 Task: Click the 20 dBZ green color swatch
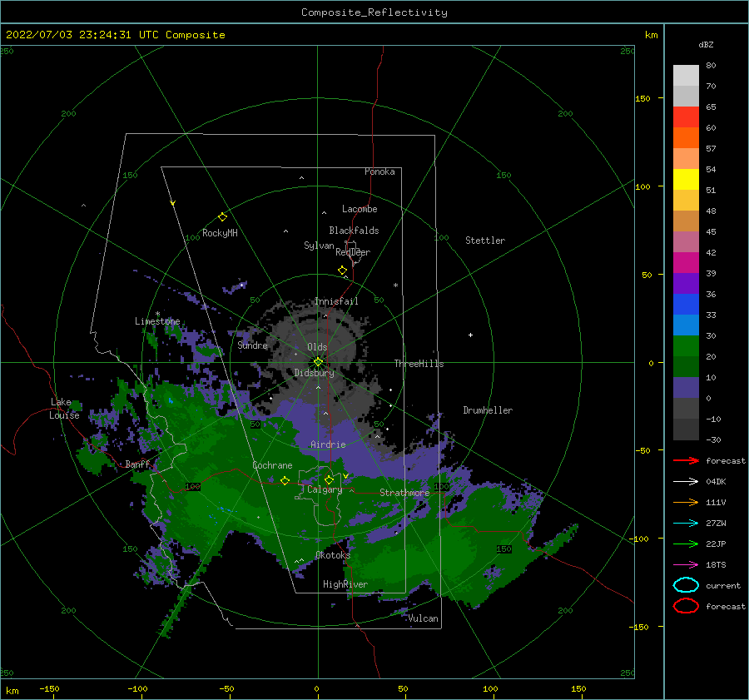(686, 346)
